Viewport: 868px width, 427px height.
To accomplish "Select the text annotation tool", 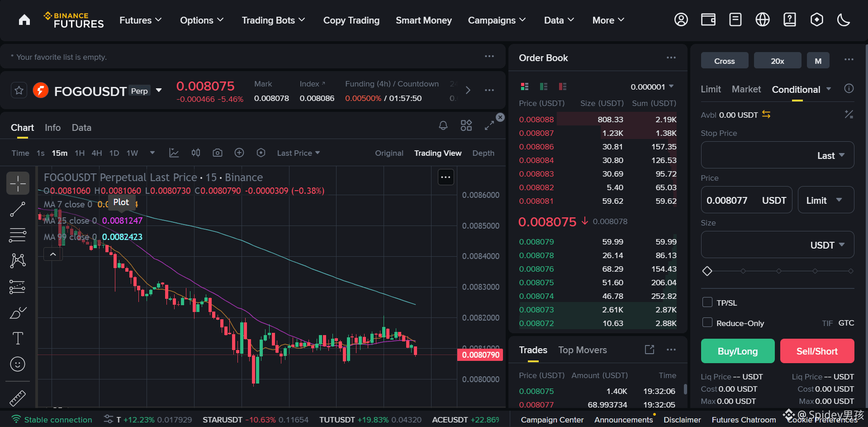I will (x=18, y=338).
